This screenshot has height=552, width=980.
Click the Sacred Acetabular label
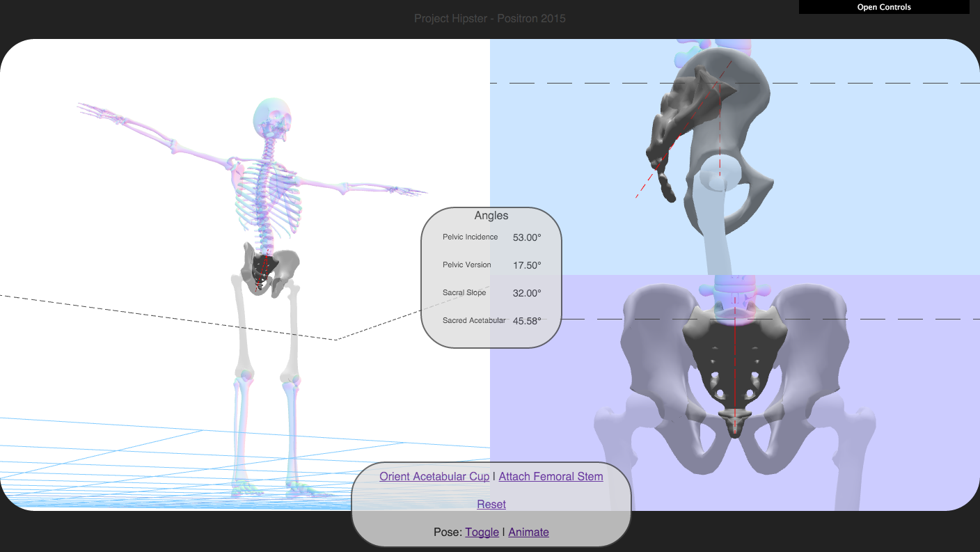[474, 320]
